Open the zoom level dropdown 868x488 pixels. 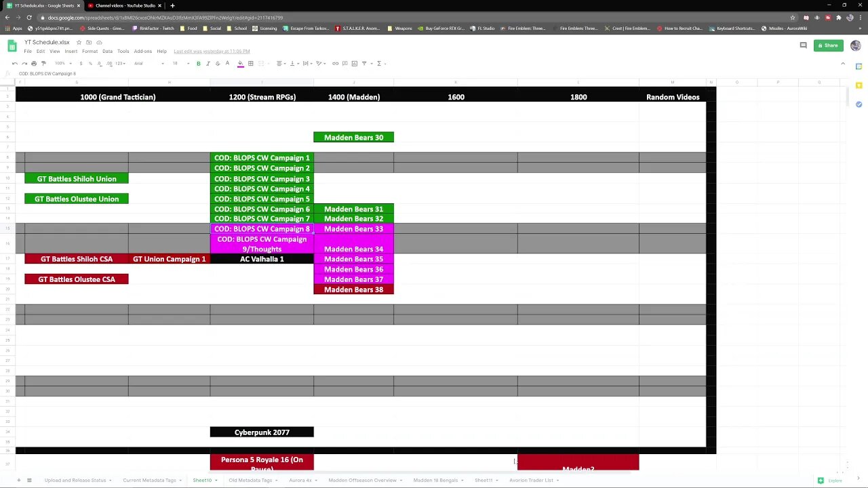click(x=63, y=64)
